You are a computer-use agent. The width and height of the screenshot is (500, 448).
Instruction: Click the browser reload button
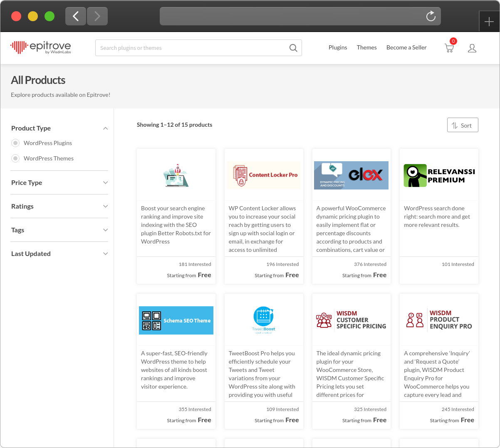click(431, 16)
